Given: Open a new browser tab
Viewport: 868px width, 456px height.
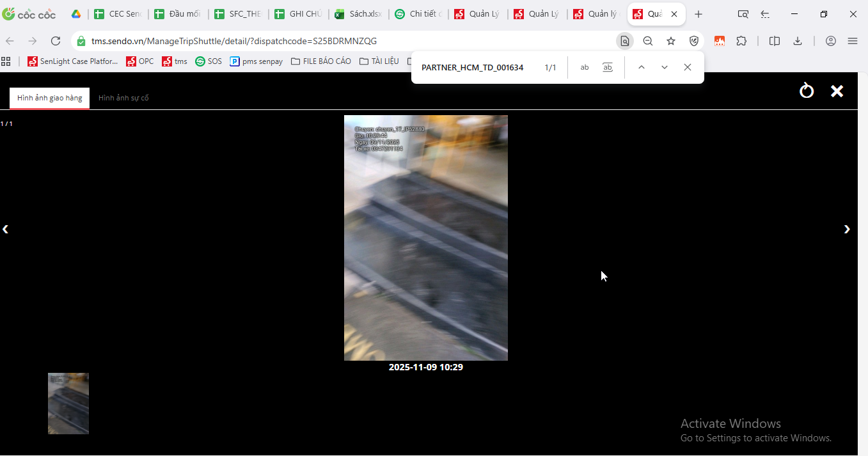Looking at the screenshot, I should click(698, 14).
